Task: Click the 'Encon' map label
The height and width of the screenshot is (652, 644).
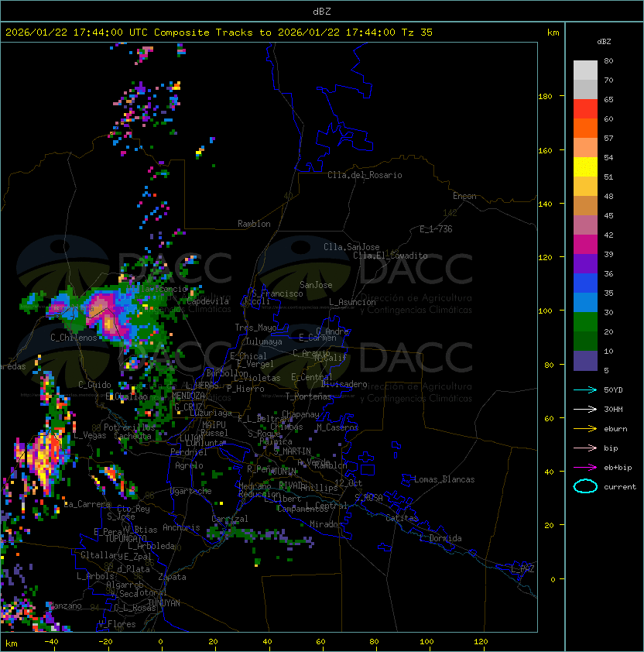Action: coord(464,196)
